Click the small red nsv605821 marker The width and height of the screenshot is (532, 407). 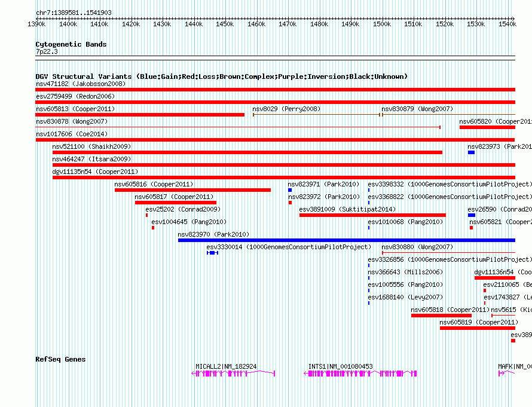click(x=471, y=228)
